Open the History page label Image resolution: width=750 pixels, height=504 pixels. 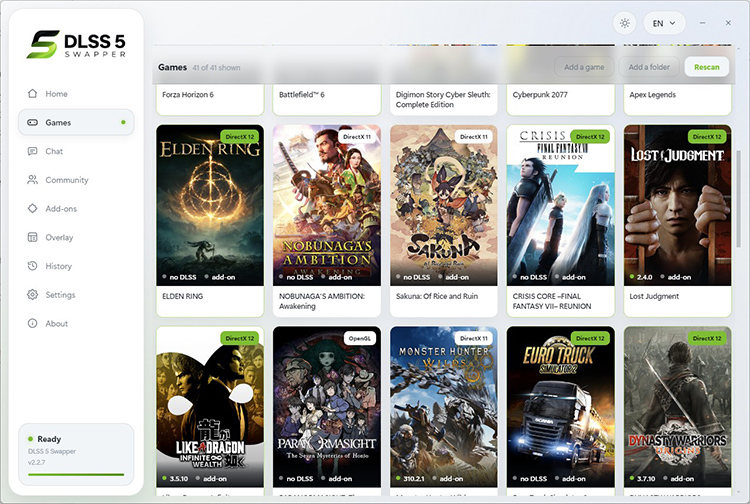tap(58, 266)
